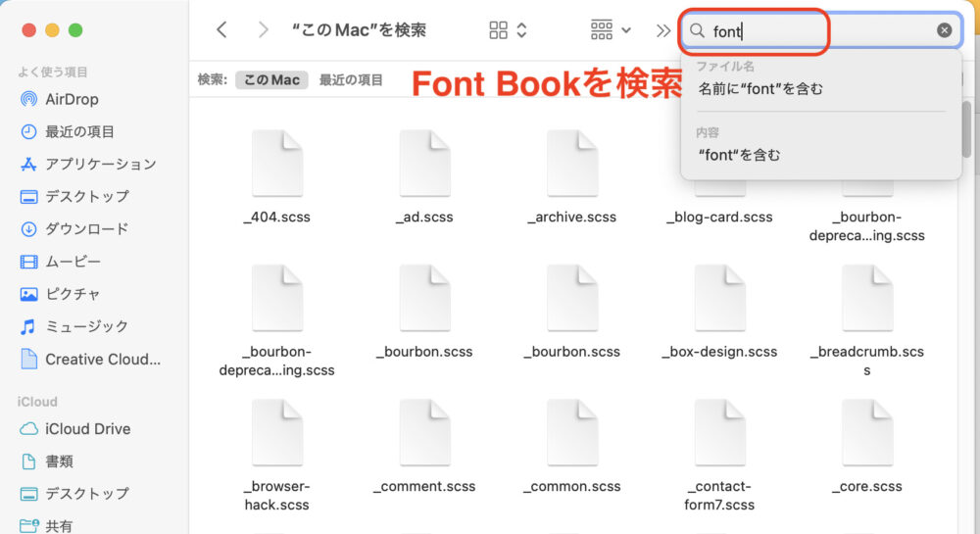Image resolution: width=980 pixels, height=534 pixels.
Task: Open AirDrop in the sidebar
Action: 71,99
